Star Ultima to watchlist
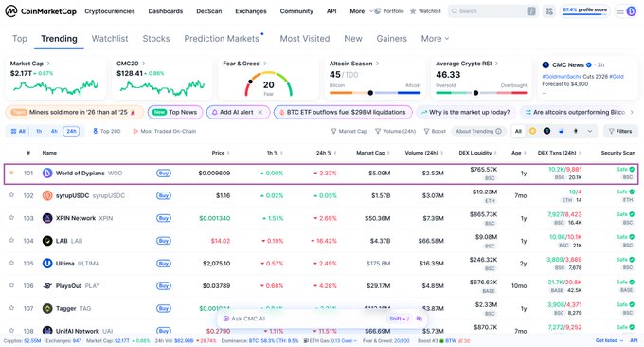This screenshot has height=347, width=644. pyautogui.click(x=11, y=263)
